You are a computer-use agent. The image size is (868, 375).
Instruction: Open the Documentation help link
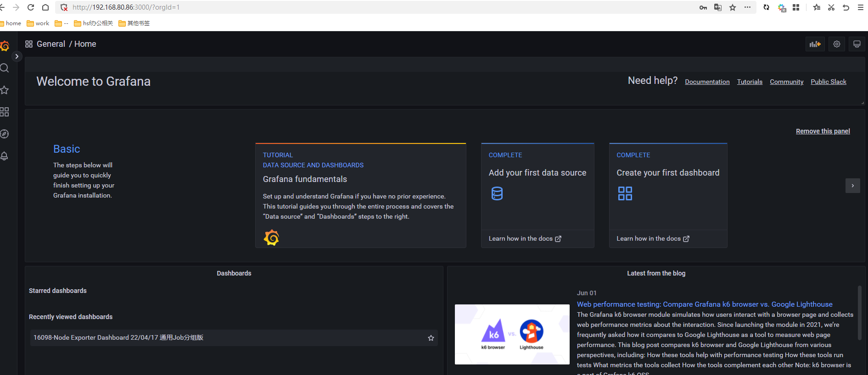coord(707,82)
